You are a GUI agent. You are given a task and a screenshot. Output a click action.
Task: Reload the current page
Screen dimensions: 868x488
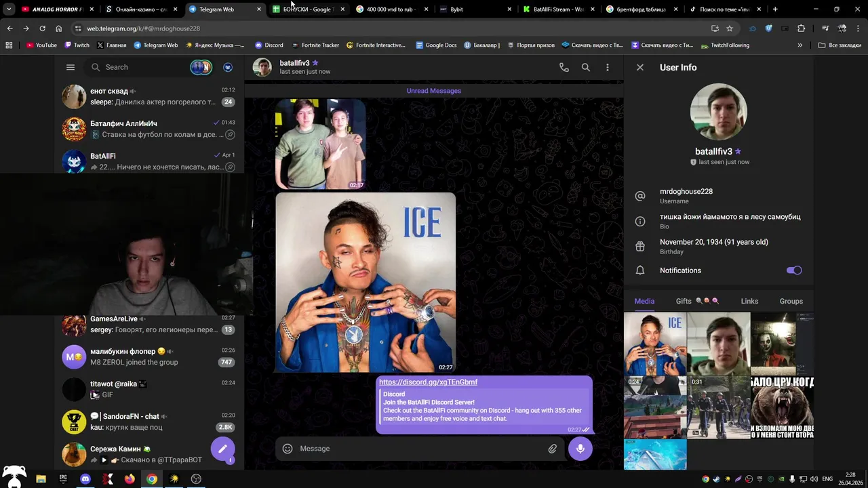[42, 28]
